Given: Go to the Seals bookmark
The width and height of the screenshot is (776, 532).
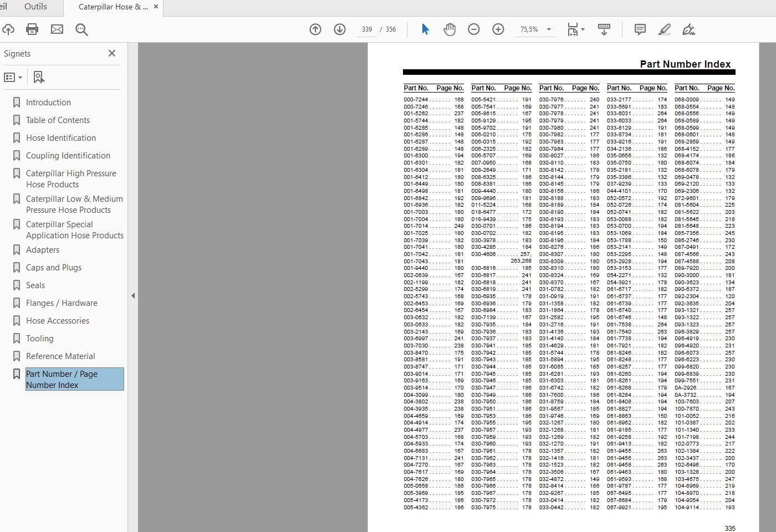Looking at the screenshot, I should tap(35, 285).
